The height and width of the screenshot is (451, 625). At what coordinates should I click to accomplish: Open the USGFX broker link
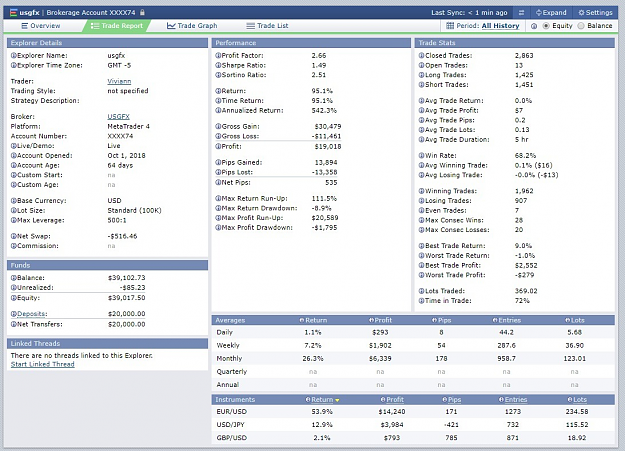click(x=118, y=116)
